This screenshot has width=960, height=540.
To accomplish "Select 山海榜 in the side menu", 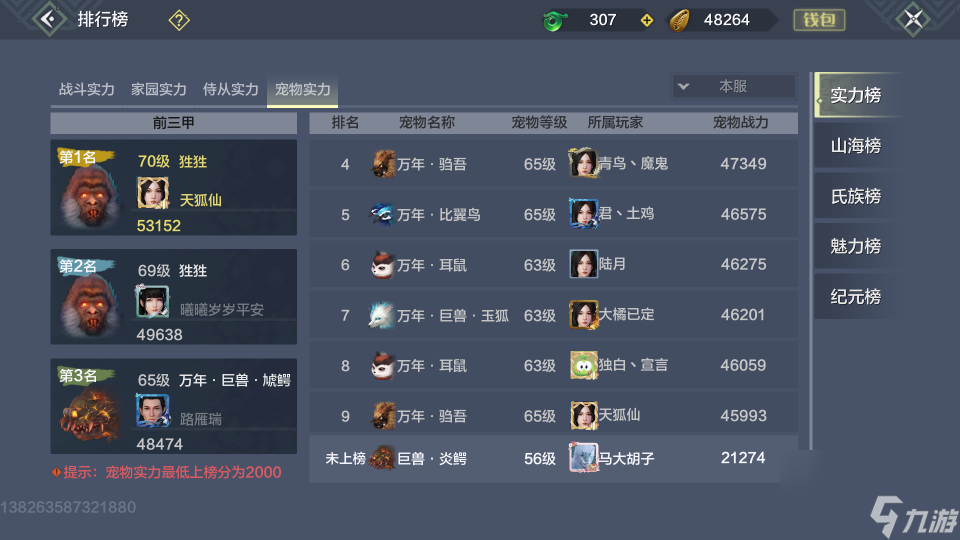I will pyautogui.click(x=855, y=146).
